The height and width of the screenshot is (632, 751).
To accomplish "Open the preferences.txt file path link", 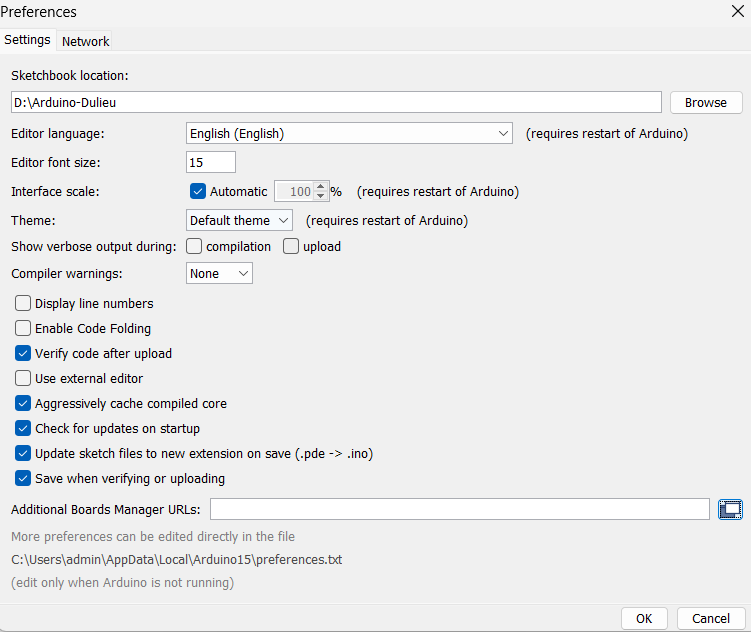I will [x=177, y=559].
